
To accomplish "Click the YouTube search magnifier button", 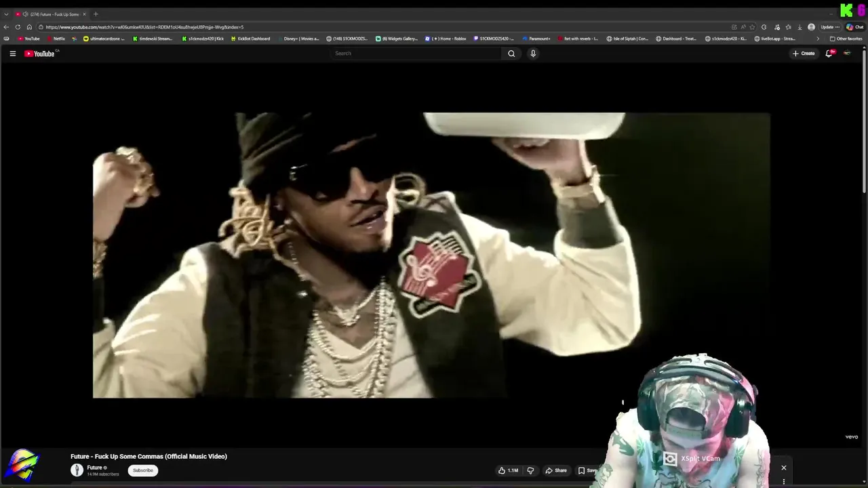I will click(x=511, y=54).
